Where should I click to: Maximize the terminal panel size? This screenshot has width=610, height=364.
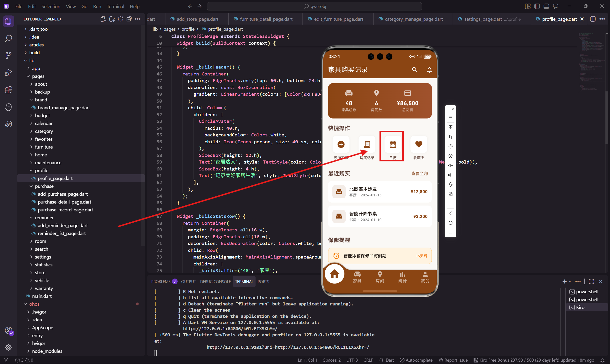[x=591, y=282]
